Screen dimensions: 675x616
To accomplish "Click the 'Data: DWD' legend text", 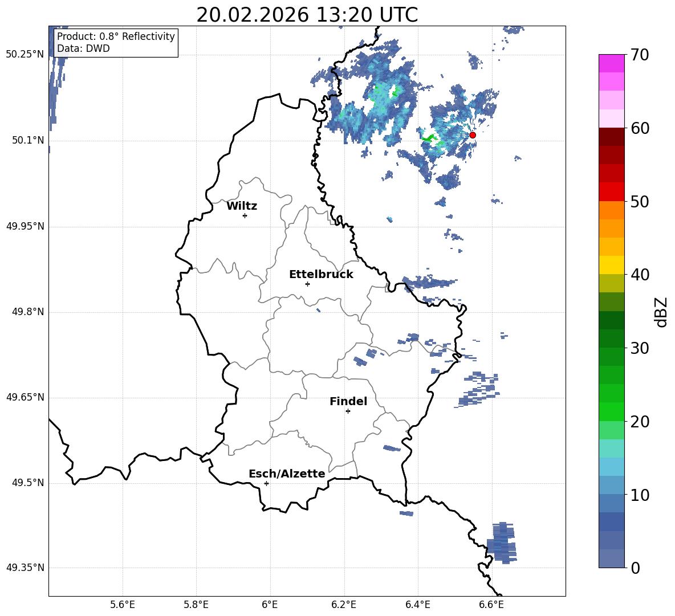I will pos(83,48).
